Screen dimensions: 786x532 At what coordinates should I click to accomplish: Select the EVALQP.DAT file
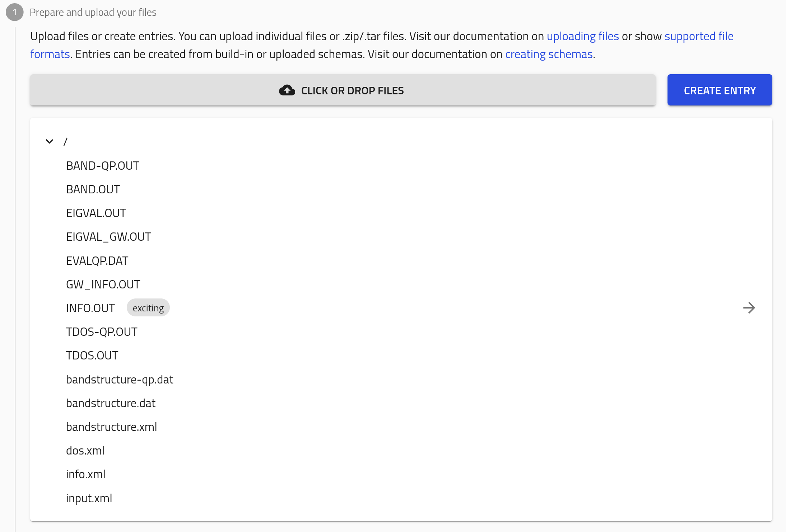[x=97, y=261]
